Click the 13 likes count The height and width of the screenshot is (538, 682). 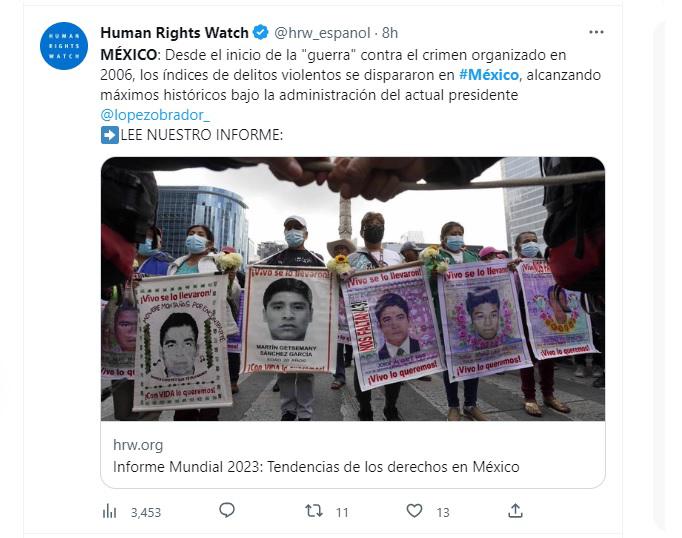coord(443,513)
